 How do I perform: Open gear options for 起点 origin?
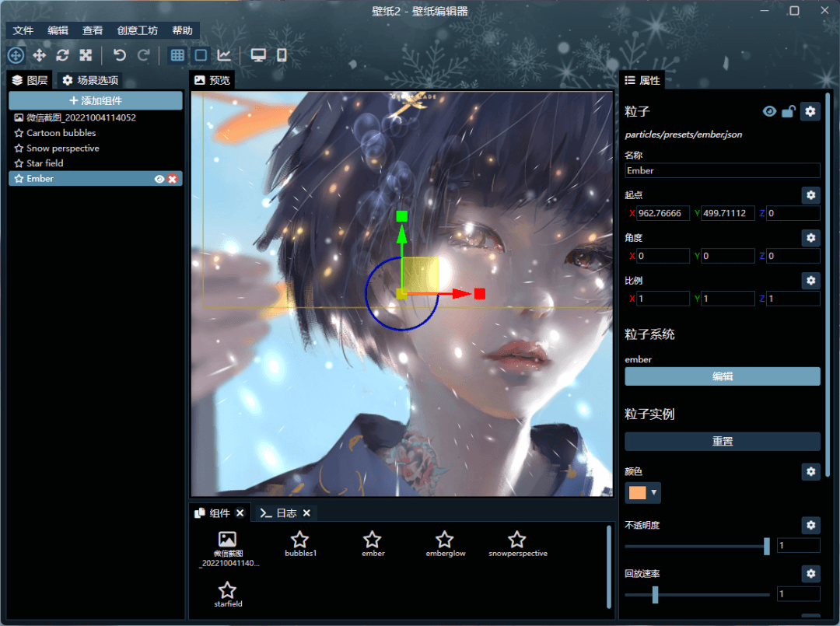click(x=810, y=195)
